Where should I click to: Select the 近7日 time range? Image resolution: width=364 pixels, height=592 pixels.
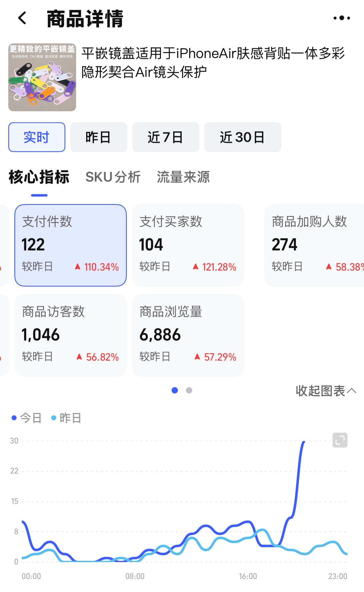166,137
